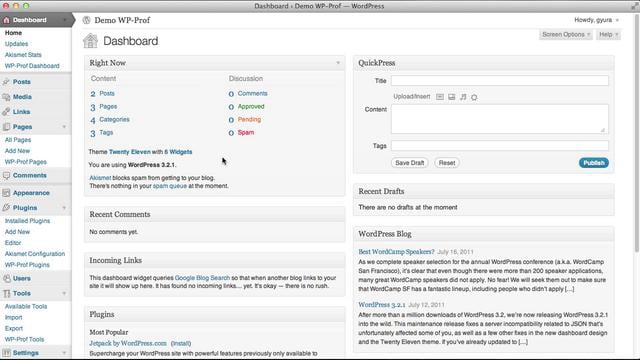Click the Comments bubble icon

click(6, 176)
